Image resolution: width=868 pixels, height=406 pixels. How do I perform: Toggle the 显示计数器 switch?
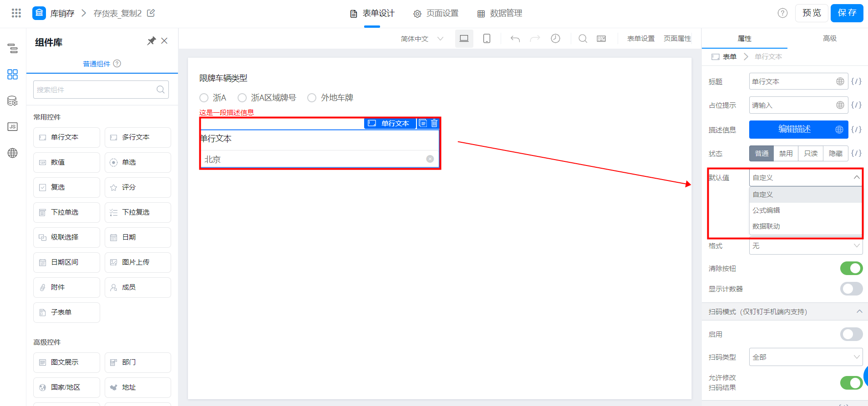(x=851, y=289)
